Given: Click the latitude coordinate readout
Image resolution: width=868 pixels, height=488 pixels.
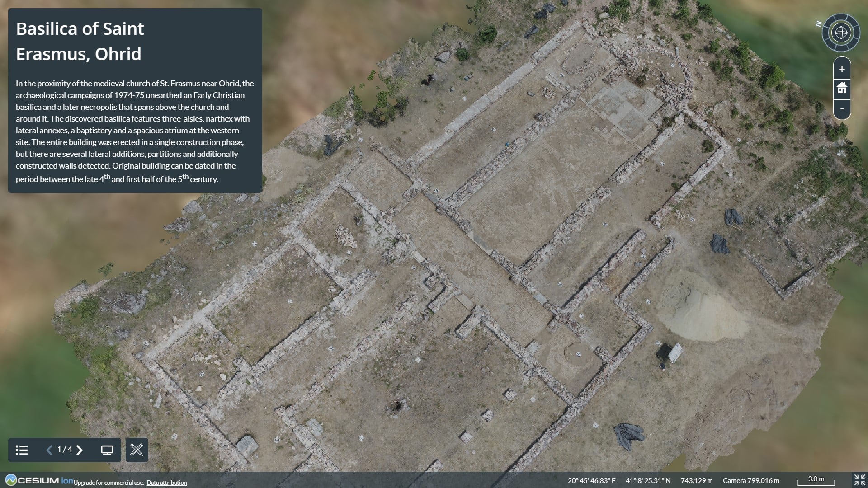Looking at the screenshot, I should 648,480.
